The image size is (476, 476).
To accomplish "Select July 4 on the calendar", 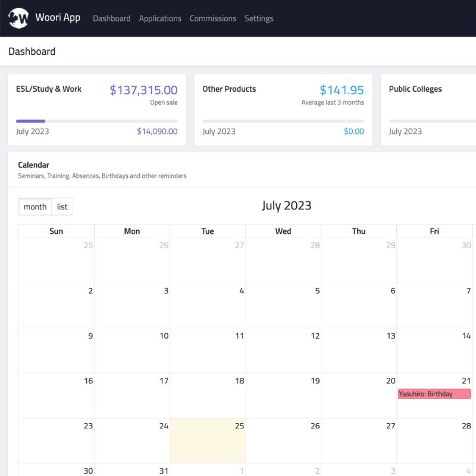I will (208, 305).
